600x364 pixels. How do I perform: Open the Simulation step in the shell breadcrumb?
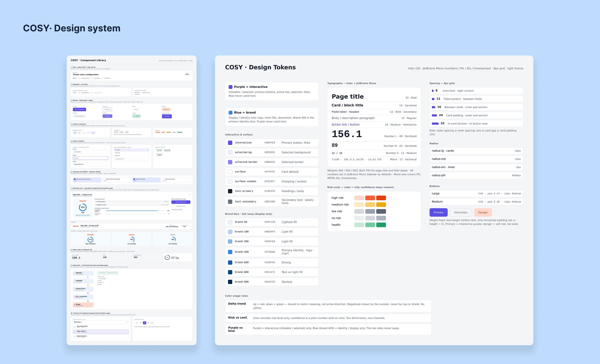click(x=97, y=78)
